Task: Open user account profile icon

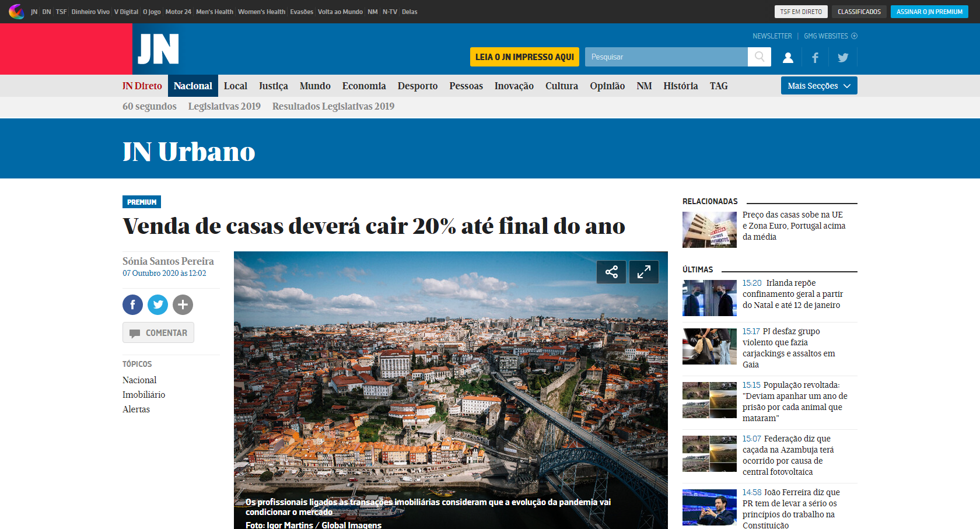Action: [x=788, y=57]
